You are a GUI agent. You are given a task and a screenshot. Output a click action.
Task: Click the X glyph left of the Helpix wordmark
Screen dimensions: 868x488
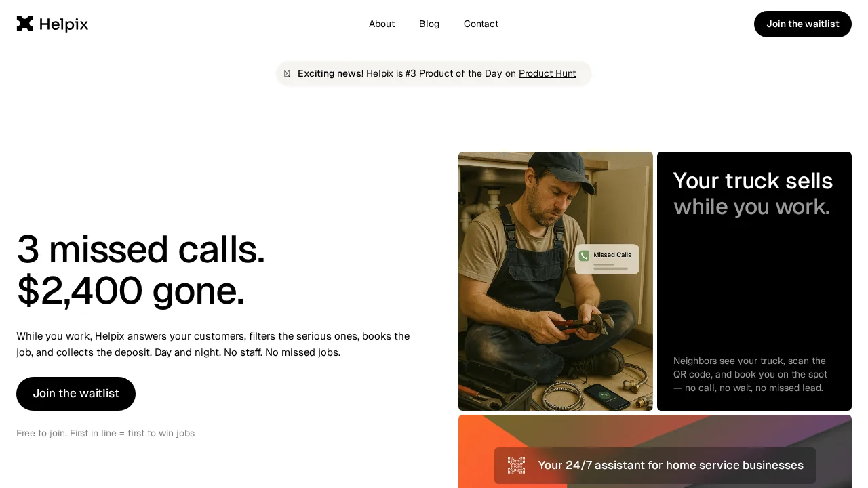(24, 24)
